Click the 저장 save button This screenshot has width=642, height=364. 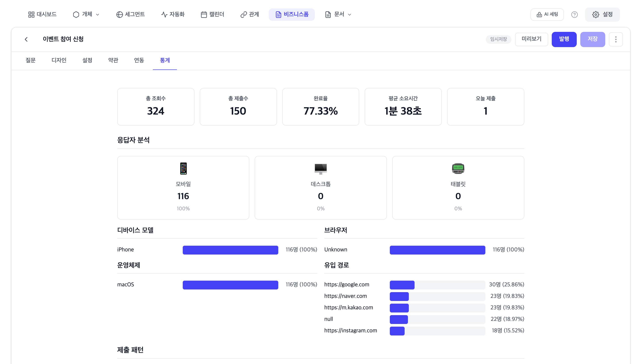tap(593, 39)
